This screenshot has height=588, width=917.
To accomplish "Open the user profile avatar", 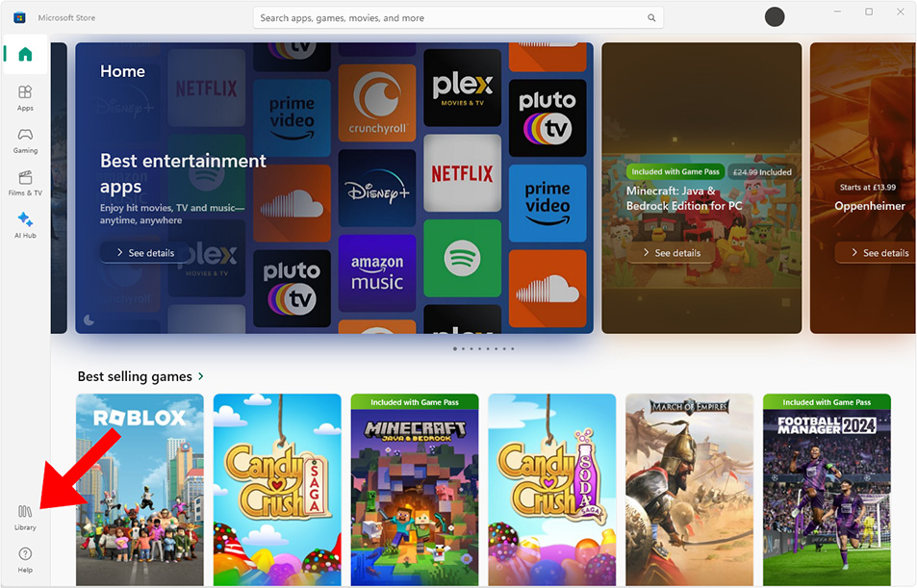I will pos(775,17).
